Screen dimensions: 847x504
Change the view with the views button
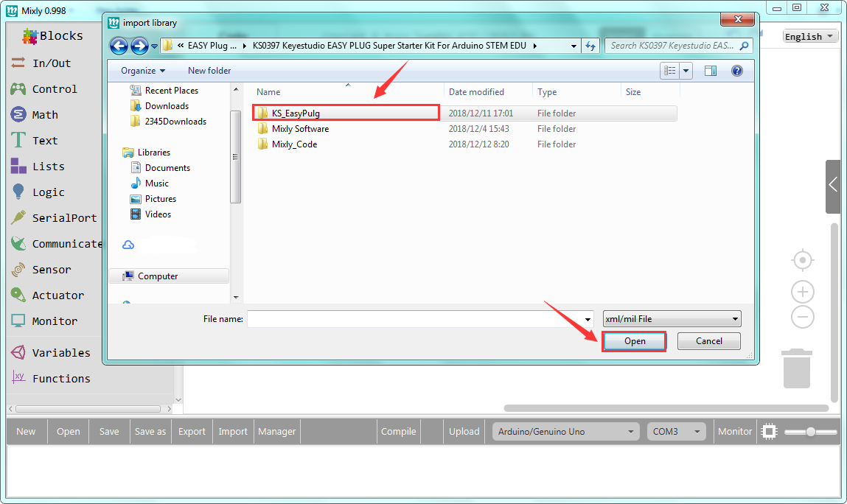pos(670,71)
